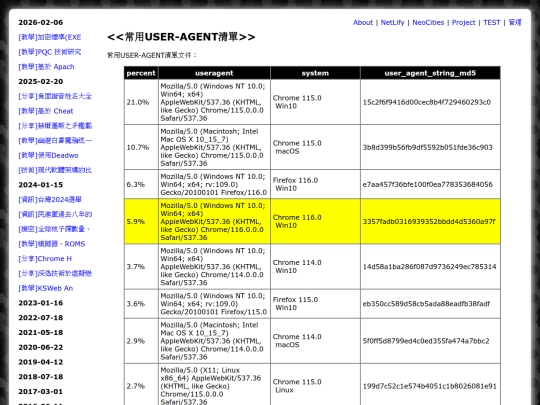Screen dimensions: 540x405
Task: Select the 2.9% percent cell
Action: click(141, 341)
